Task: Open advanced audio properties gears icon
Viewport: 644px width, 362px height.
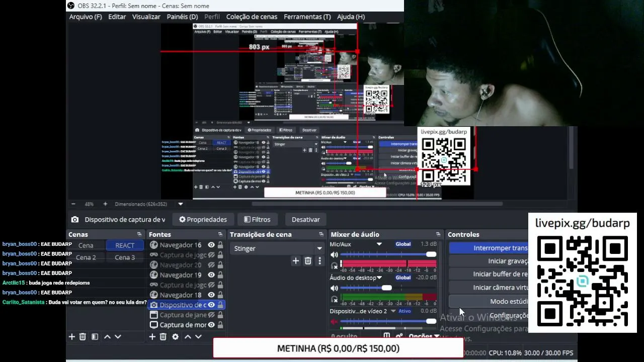Action: (x=399, y=336)
